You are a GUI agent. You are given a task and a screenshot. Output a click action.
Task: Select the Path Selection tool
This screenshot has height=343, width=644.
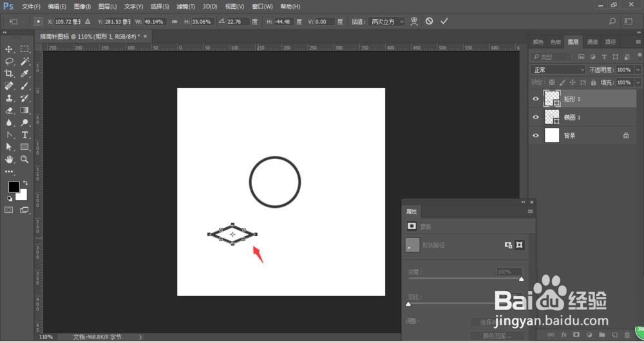8,147
